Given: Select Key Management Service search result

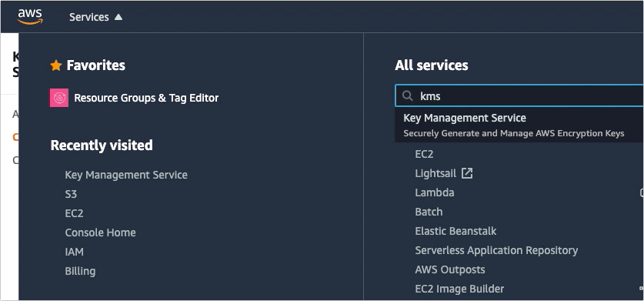Looking at the screenshot, I should tap(519, 125).
